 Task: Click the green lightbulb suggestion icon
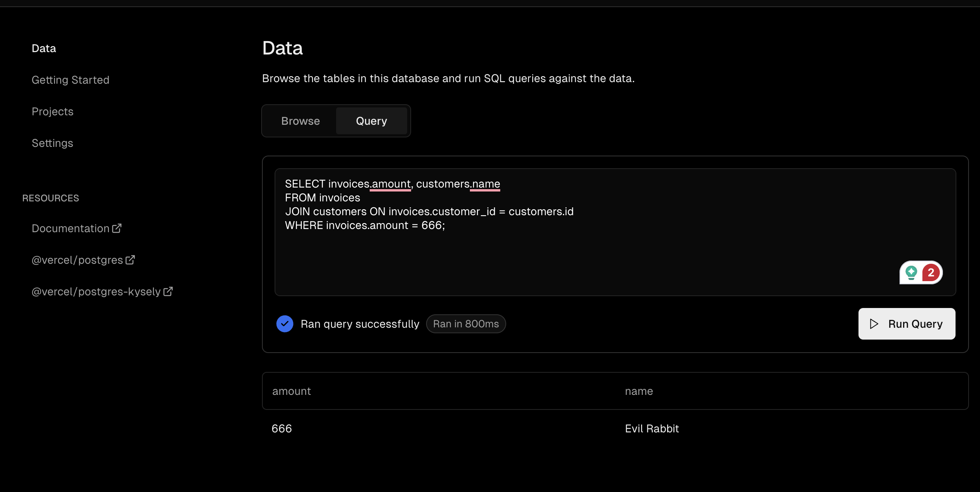(911, 272)
